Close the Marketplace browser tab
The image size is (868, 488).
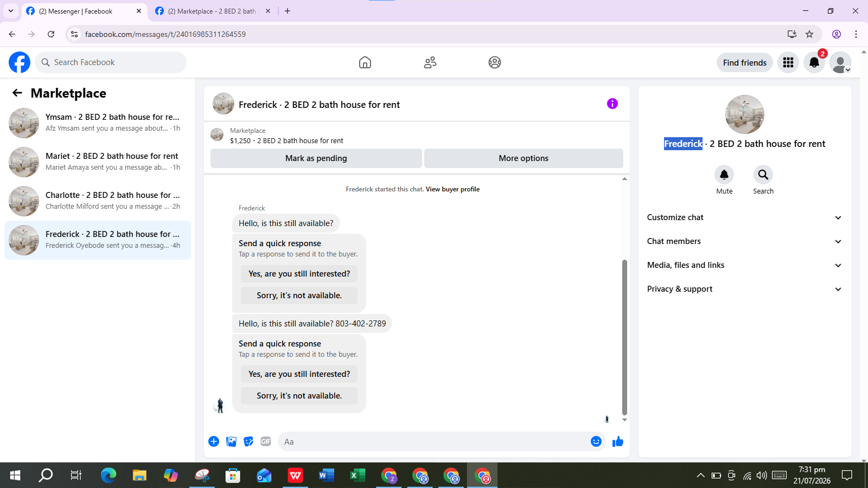coord(268,11)
